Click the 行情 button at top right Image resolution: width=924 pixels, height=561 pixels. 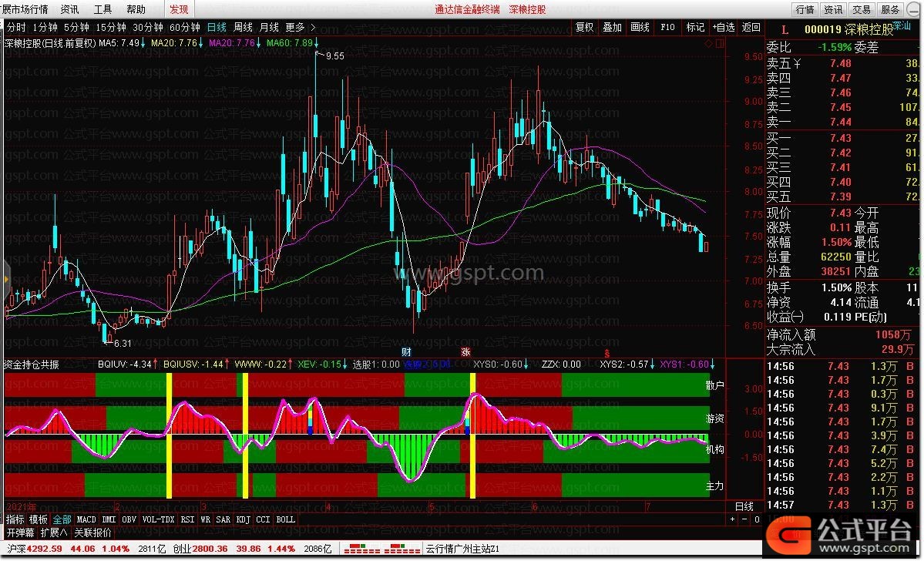tap(805, 9)
